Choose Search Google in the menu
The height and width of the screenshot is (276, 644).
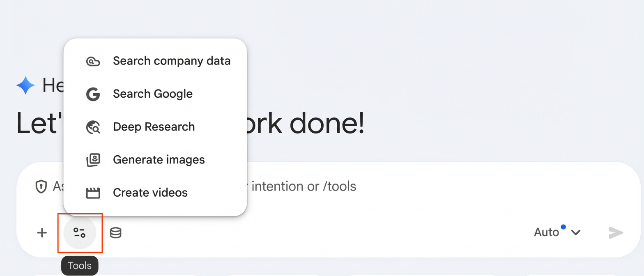[x=152, y=94]
